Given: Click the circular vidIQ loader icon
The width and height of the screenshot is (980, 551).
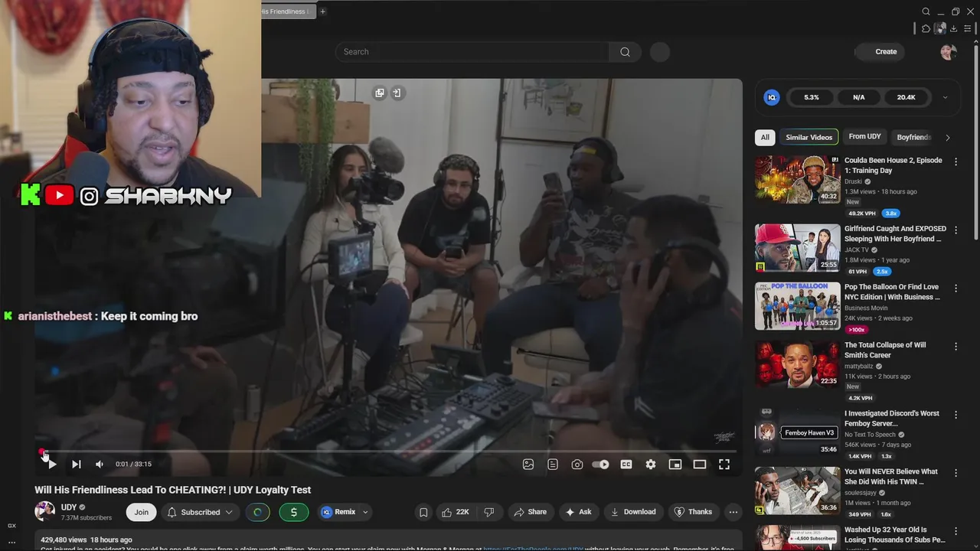Looking at the screenshot, I should pyautogui.click(x=257, y=512).
